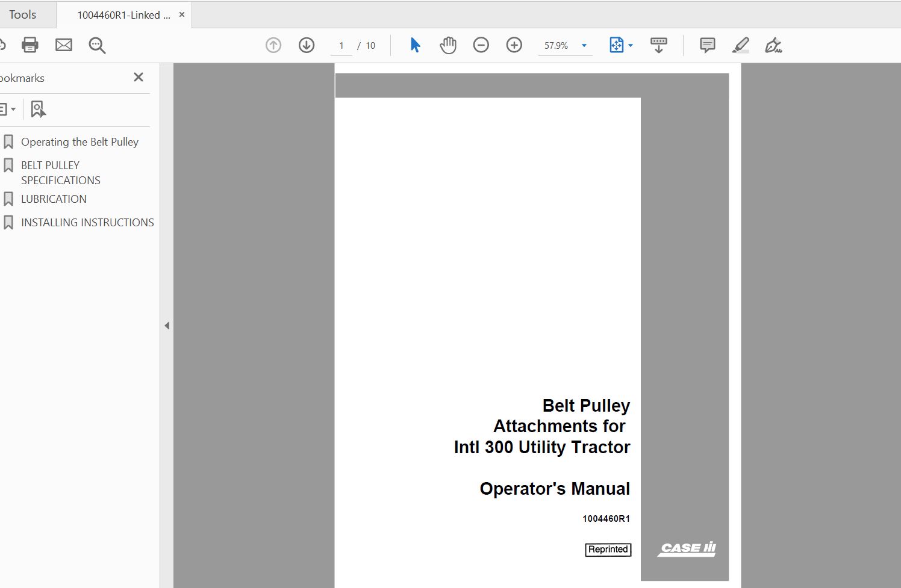Send file by email envelope icon

click(64, 45)
